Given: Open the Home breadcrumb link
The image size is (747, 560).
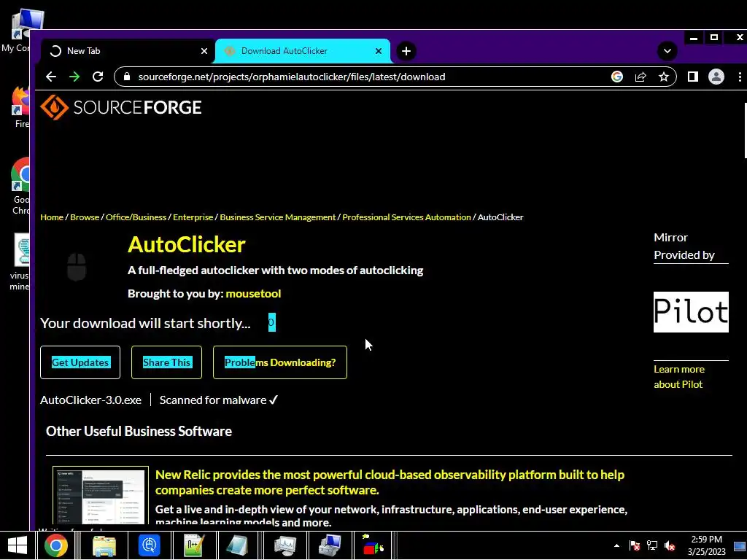Looking at the screenshot, I should [x=52, y=217].
